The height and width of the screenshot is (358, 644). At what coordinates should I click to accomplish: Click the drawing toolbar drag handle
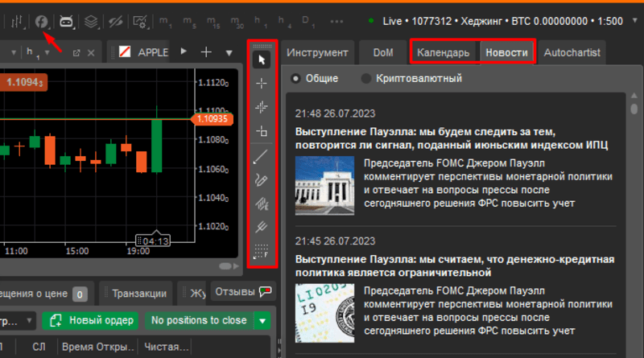click(262, 46)
